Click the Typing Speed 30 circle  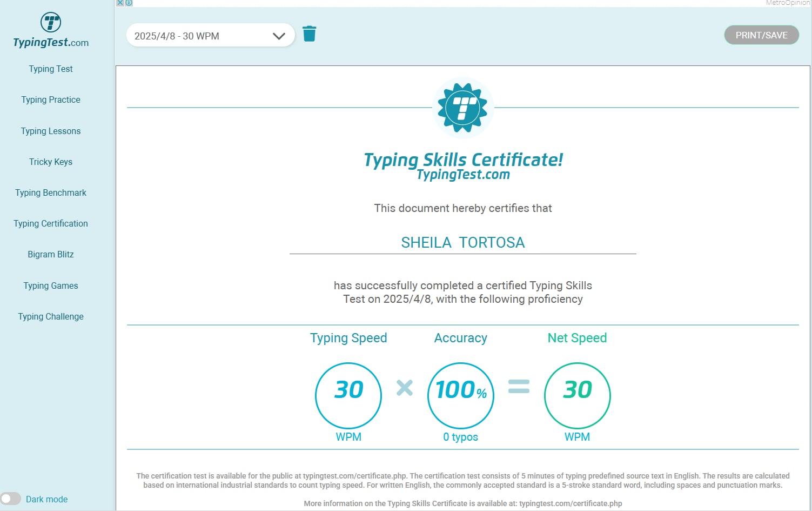(x=348, y=395)
